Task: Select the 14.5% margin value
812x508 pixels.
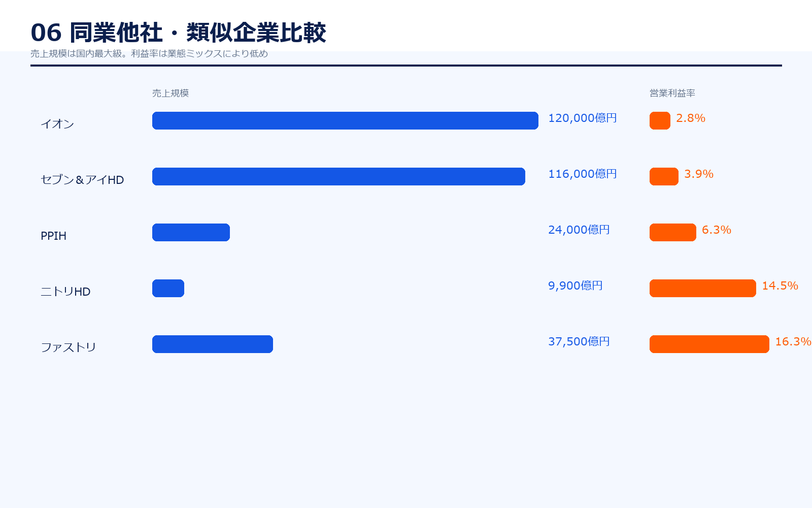Action: [x=780, y=285]
